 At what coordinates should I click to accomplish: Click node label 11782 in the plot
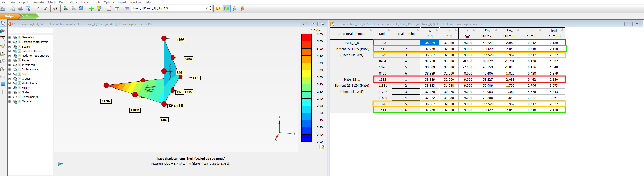tap(106, 101)
